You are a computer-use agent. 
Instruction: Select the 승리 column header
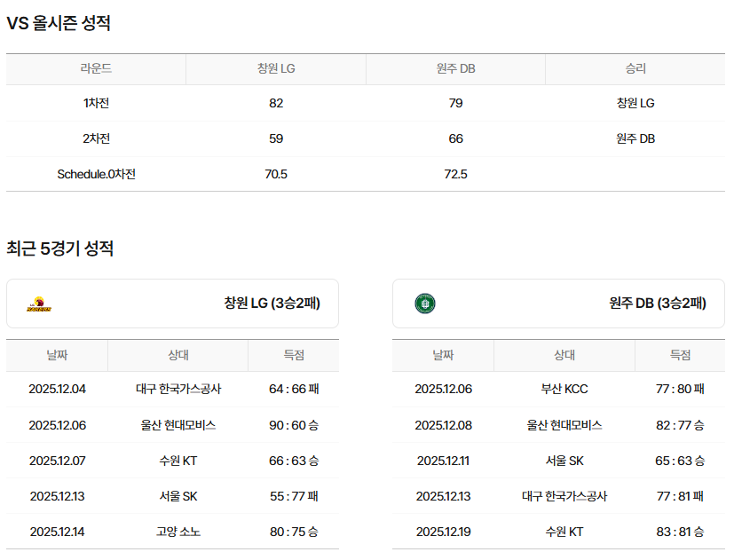pyautogui.click(x=635, y=69)
